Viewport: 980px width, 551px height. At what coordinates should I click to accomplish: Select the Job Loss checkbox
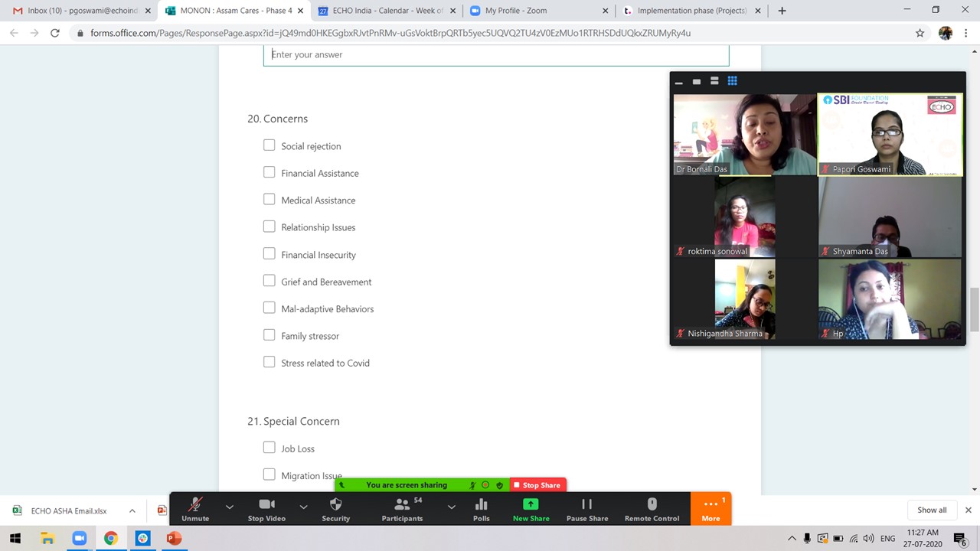tap(269, 448)
